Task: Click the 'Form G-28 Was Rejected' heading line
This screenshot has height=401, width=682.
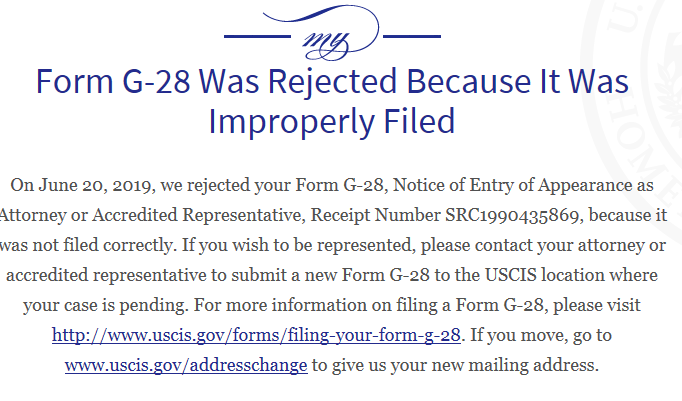Action: [x=332, y=81]
